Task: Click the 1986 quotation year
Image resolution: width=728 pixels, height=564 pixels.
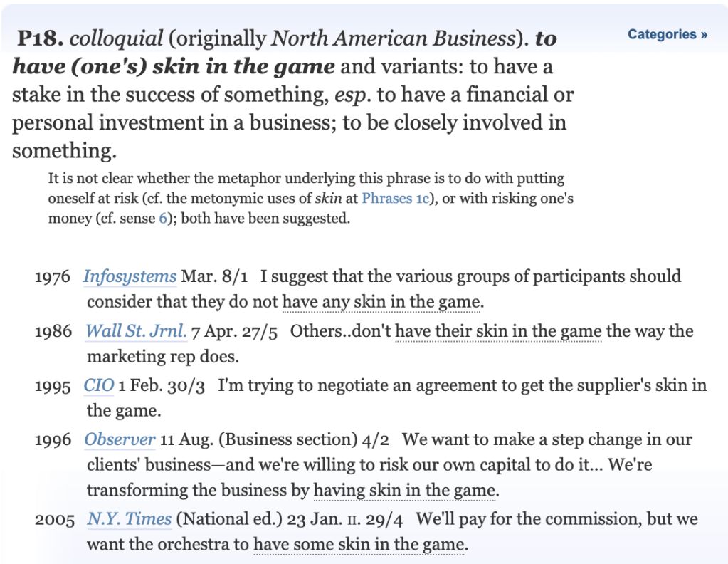Action: [x=53, y=332]
